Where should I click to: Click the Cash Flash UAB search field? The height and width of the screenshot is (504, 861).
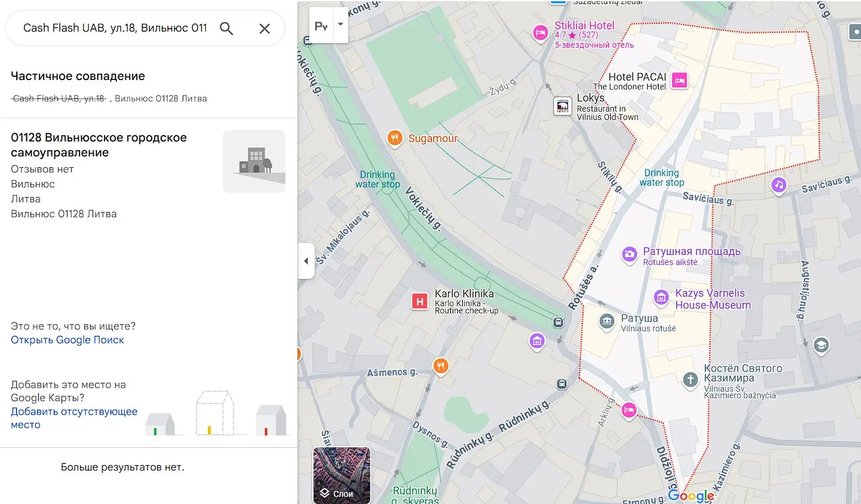pyautogui.click(x=115, y=28)
